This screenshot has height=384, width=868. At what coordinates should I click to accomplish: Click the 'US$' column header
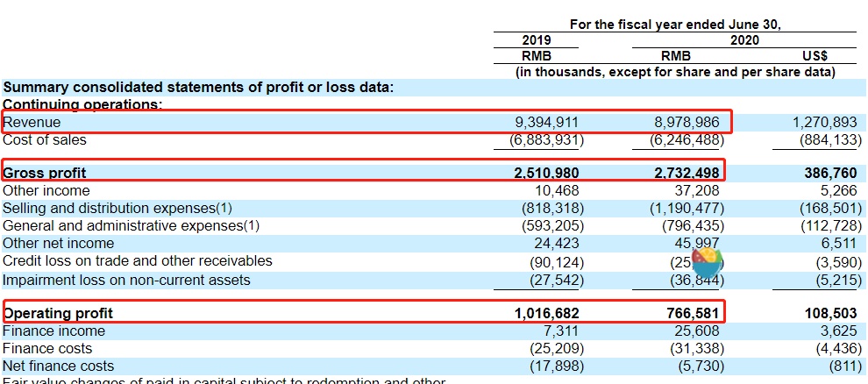point(815,56)
